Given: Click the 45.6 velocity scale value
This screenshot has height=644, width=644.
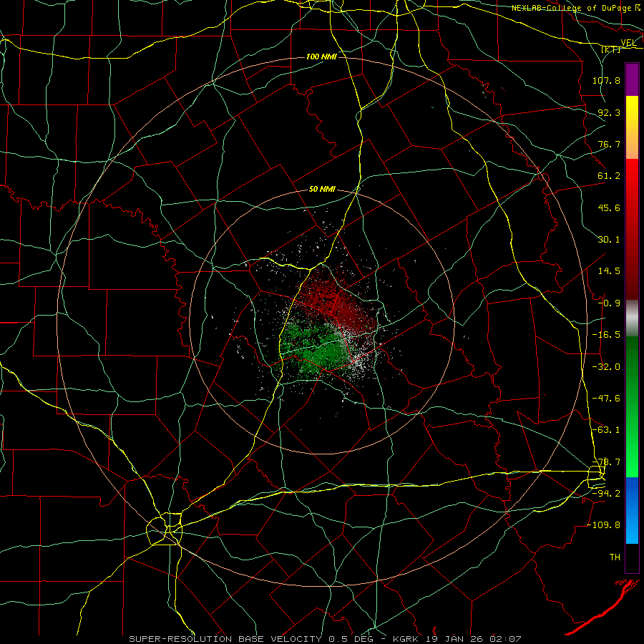Looking at the screenshot, I should coord(609,208).
